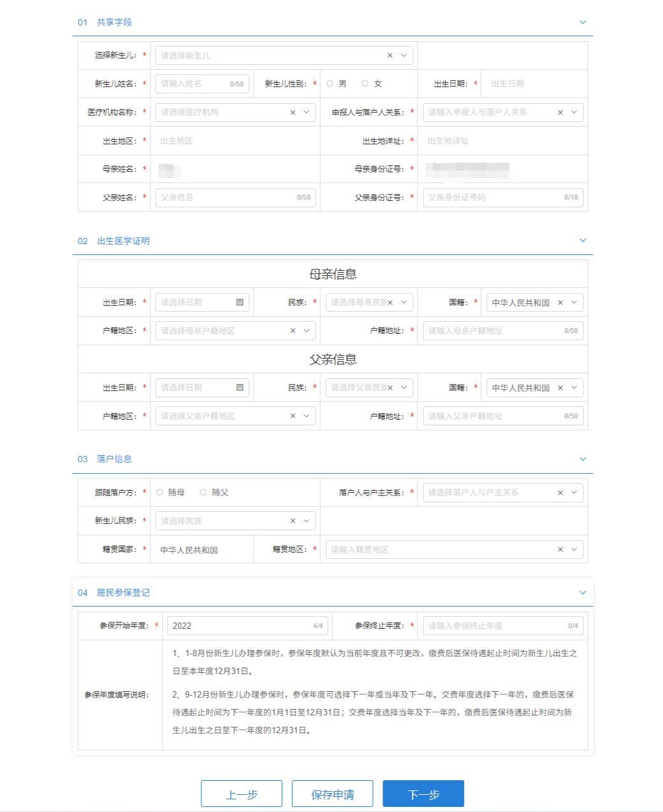
Task: Clear the 医疗机构名称 field with its X icon
Action: tap(292, 113)
